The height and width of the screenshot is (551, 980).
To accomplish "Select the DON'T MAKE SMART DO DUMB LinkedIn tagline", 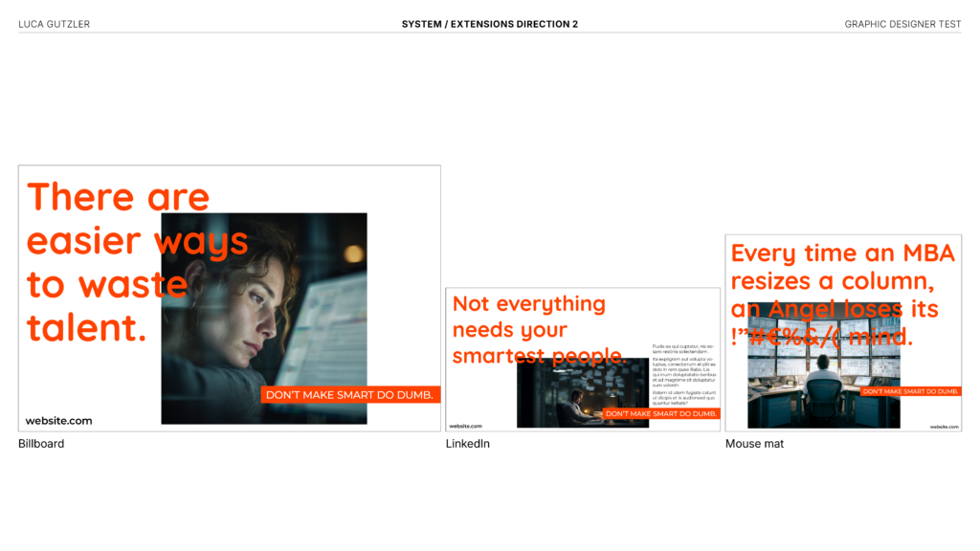I will pos(662,414).
